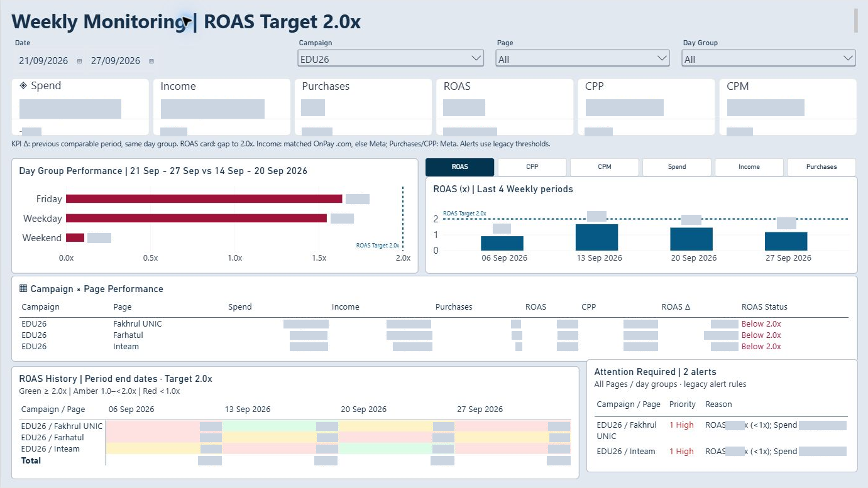
Task: Click the 13 Sep 2026 bar in the ROAS chart
Action: click(x=596, y=237)
